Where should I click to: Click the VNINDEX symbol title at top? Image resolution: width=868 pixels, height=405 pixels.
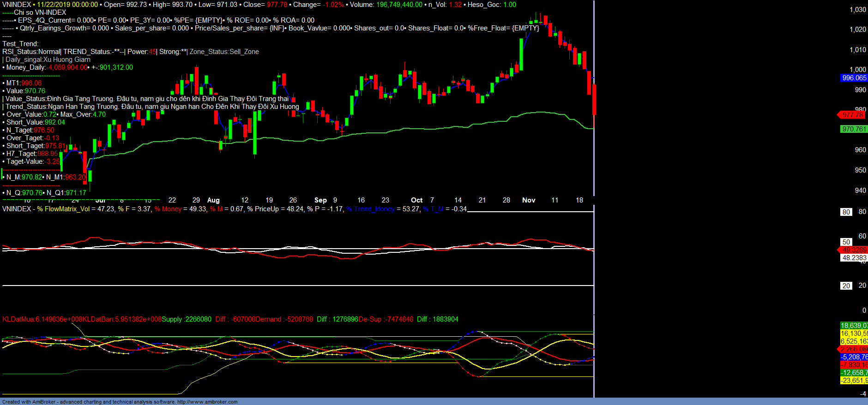(17, 5)
